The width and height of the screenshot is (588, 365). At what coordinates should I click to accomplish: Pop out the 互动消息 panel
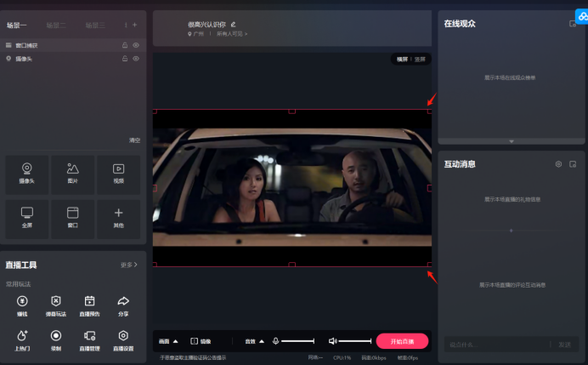573,164
